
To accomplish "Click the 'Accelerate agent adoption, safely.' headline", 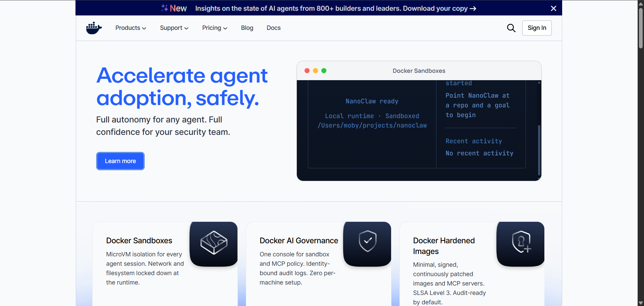I will pos(182,87).
